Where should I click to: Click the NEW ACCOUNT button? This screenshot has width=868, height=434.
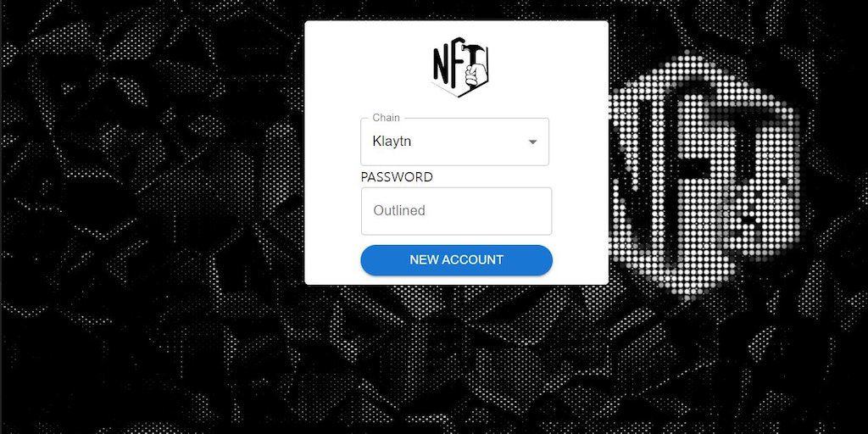456,260
